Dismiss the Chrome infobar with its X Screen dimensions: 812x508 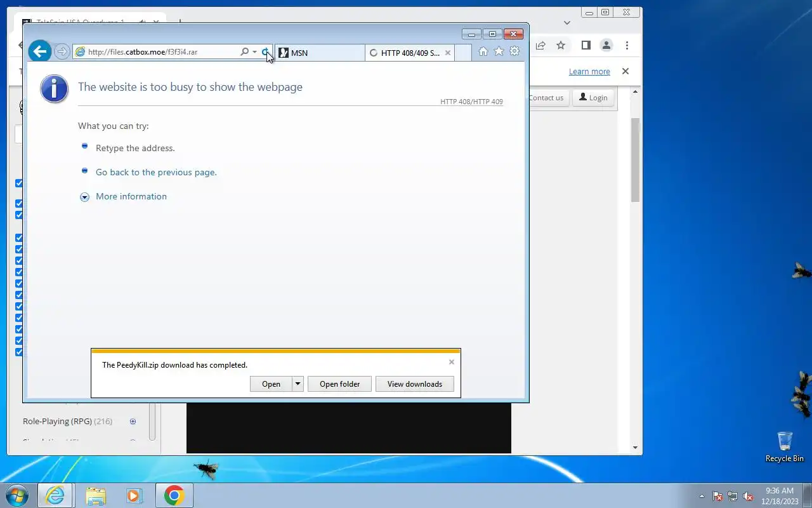[625, 71]
